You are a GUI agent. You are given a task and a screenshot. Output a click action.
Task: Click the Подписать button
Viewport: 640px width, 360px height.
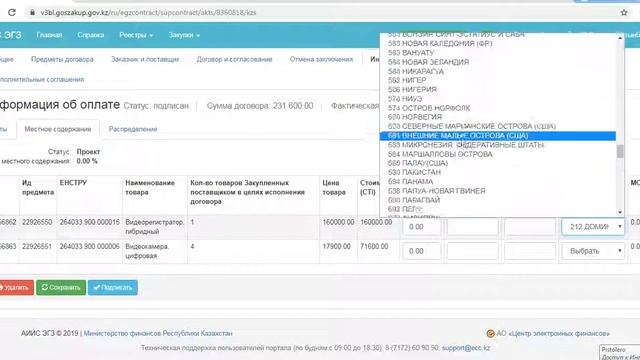pos(113,287)
